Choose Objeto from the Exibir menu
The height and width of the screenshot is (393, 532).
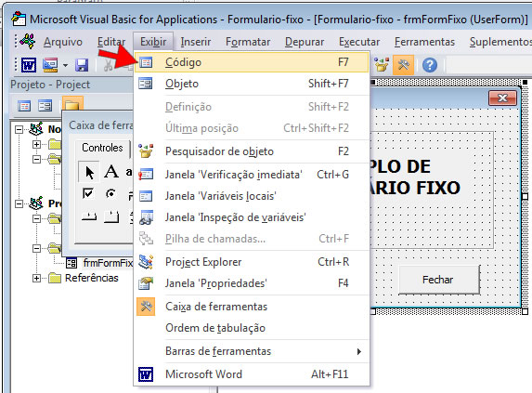pyautogui.click(x=252, y=84)
